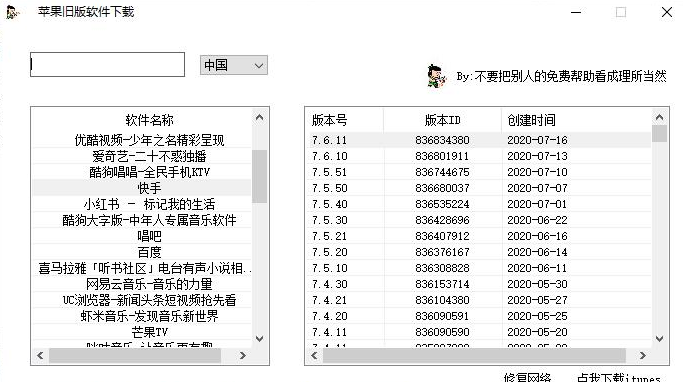Click the software list vertical scrollbar thumb

(x=259, y=176)
